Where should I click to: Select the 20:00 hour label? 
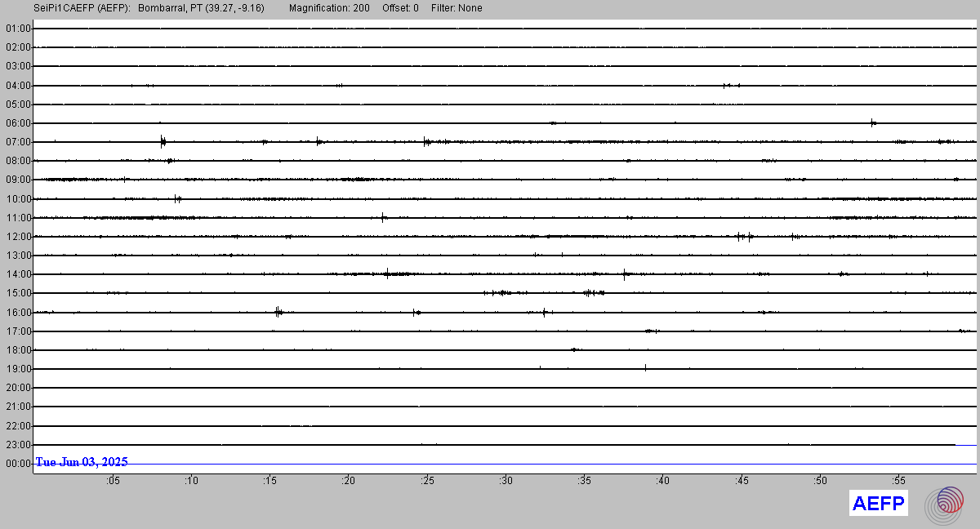(18, 388)
